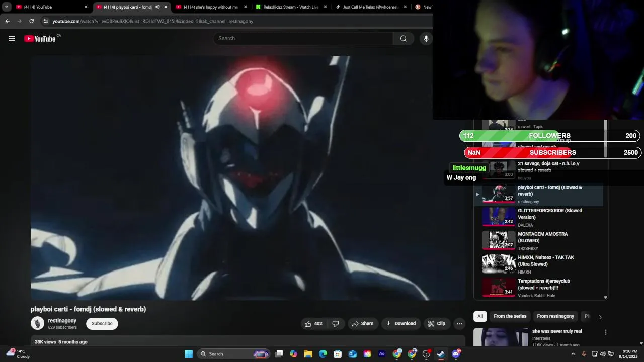Open OBS Studio from taskbar
This screenshot has height=362, width=644.
click(427, 354)
